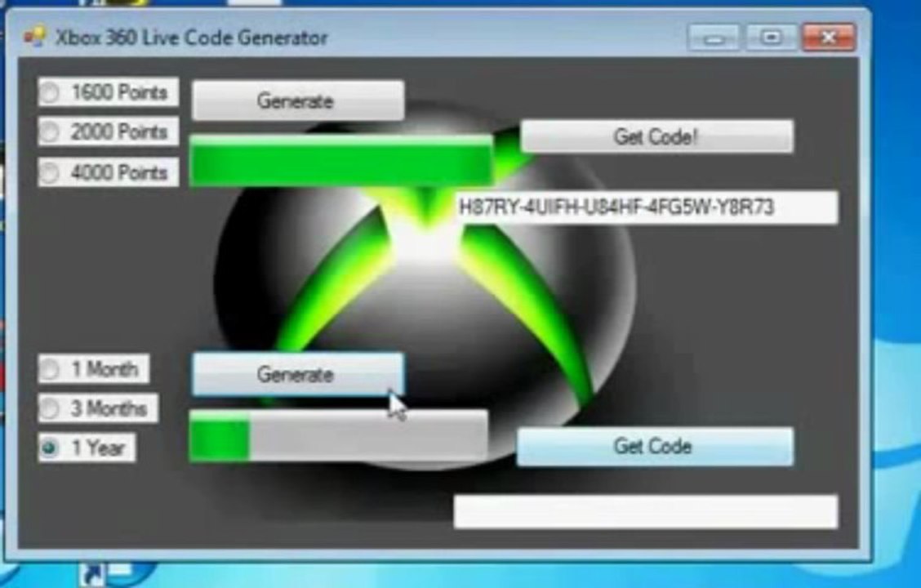Maximize the Xbox 360 Live Code Generator window
Screen dimensions: 921x588
tap(772, 38)
